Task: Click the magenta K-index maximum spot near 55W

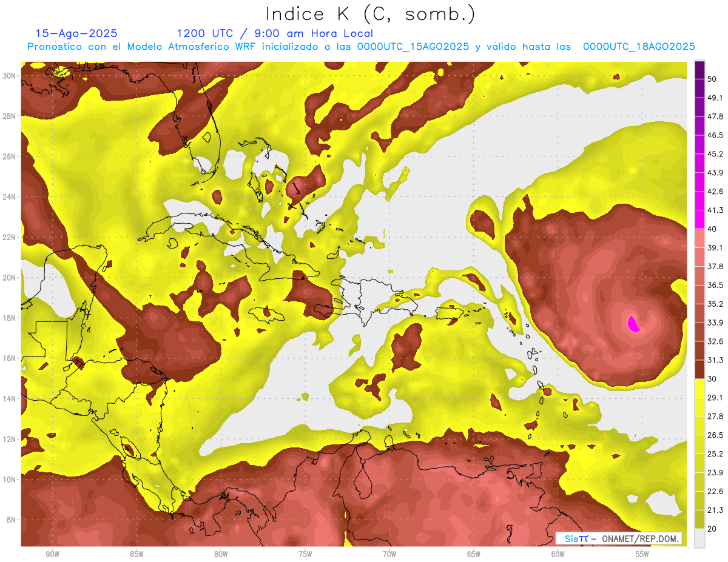Action: point(634,324)
